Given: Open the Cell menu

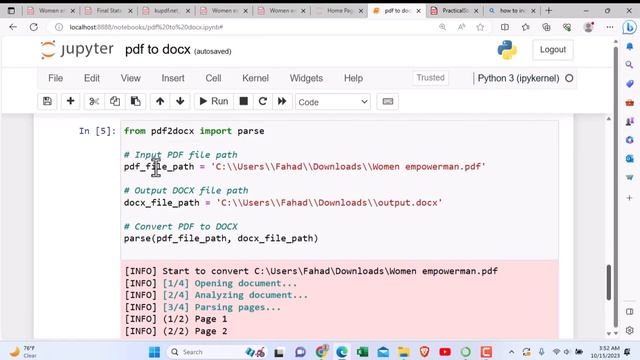Looking at the screenshot, I should click(x=213, y=78).
